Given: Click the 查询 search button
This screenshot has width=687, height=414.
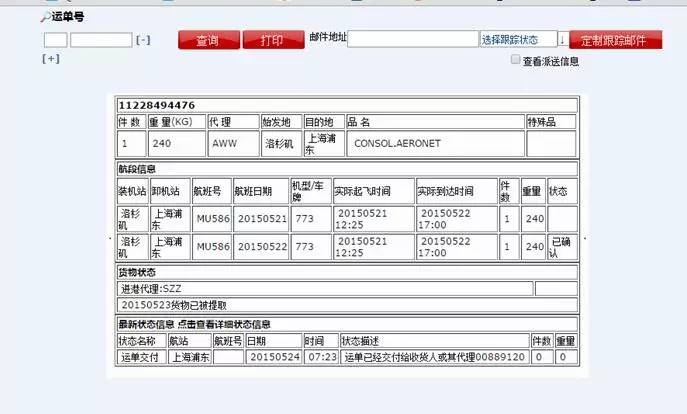Looking at the screenshot, I should pos(209,40).
